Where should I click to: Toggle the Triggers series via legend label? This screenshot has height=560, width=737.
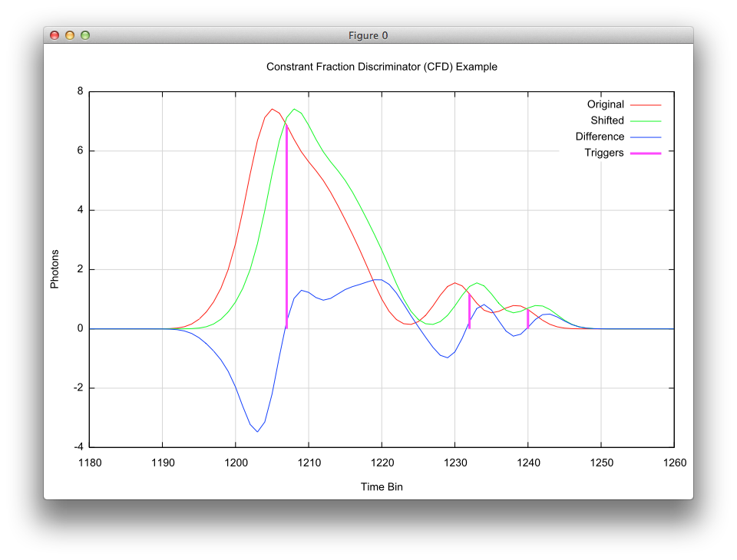tap(603, 153)
